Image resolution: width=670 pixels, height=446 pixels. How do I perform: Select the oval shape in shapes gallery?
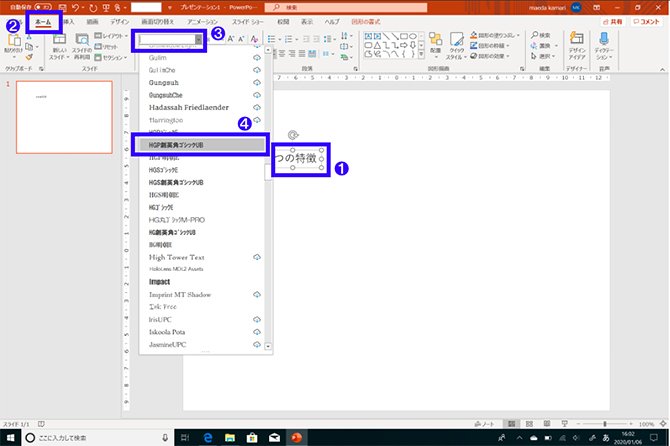412,36
